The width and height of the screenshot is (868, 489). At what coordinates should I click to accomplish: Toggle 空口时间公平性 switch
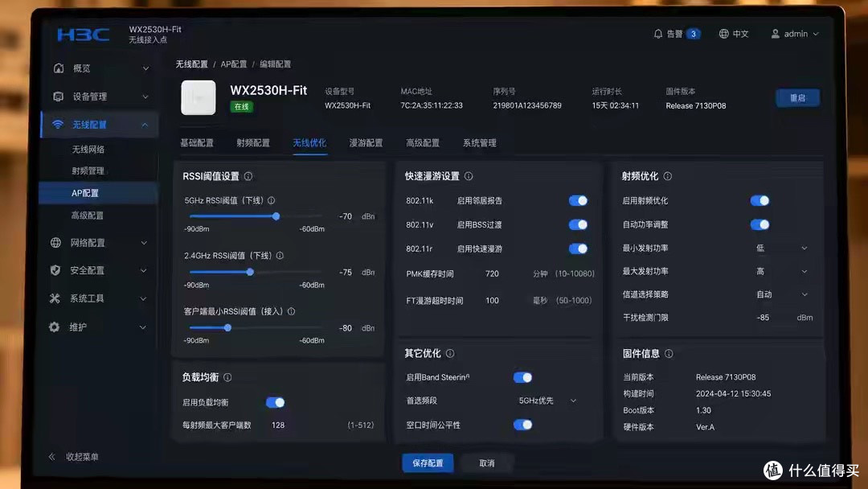522,425
